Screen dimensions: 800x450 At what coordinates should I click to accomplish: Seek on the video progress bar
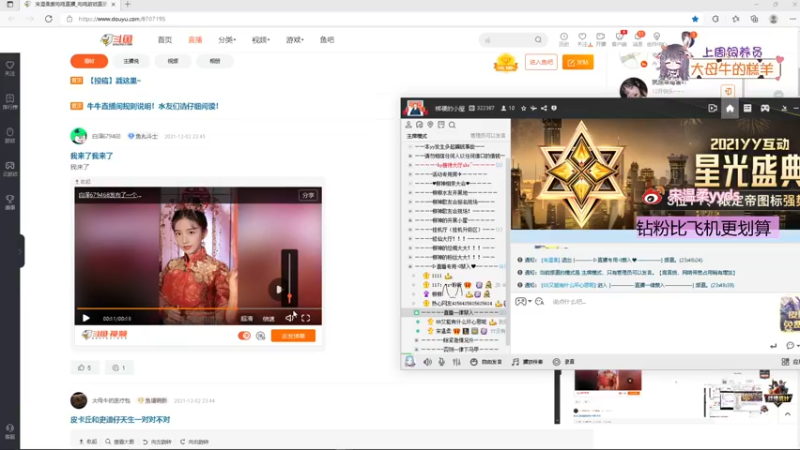coord(198,308)
